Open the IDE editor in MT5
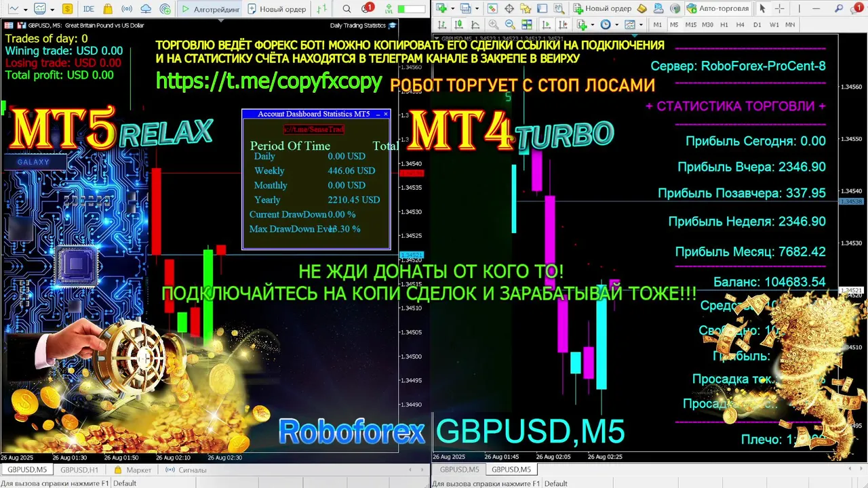 point(89,9)
